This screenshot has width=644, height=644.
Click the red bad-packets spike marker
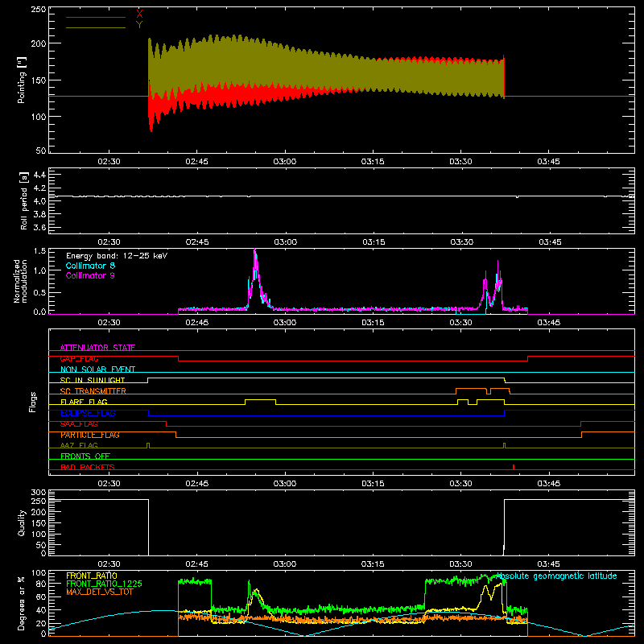pos(514,467)
